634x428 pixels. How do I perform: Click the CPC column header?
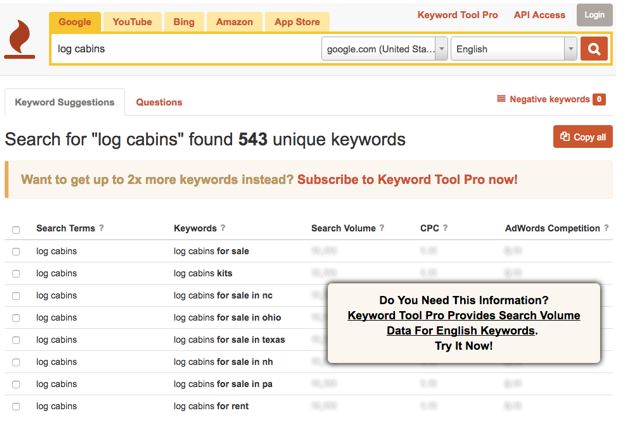coord(429,228)
